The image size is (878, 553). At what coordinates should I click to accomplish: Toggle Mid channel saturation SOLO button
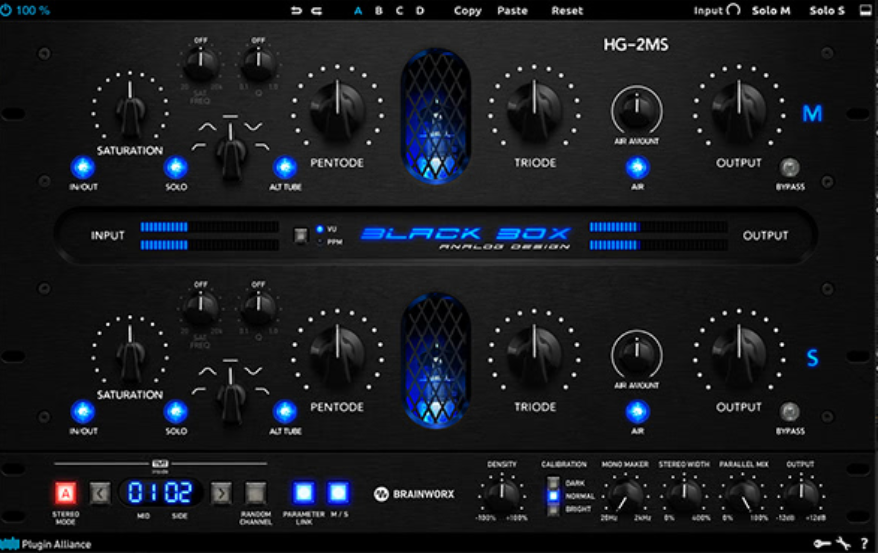(x=176, y=167)
